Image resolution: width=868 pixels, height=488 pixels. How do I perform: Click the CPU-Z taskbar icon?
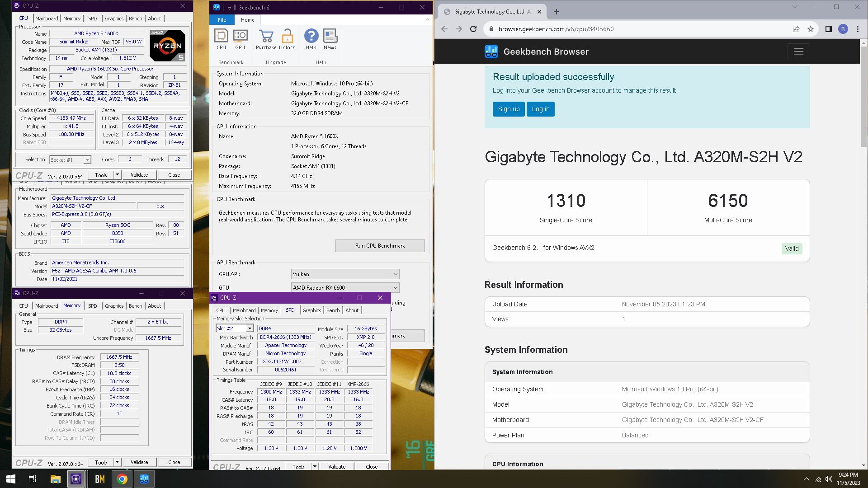coord(76,479)
